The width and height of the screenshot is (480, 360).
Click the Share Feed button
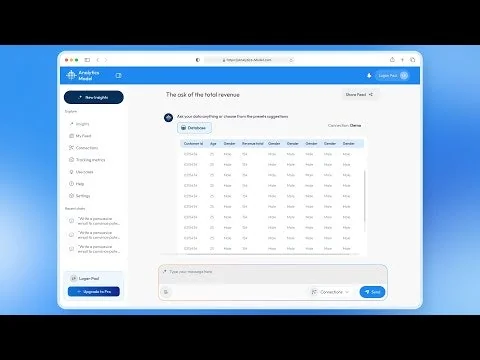[x=359, y=95]
